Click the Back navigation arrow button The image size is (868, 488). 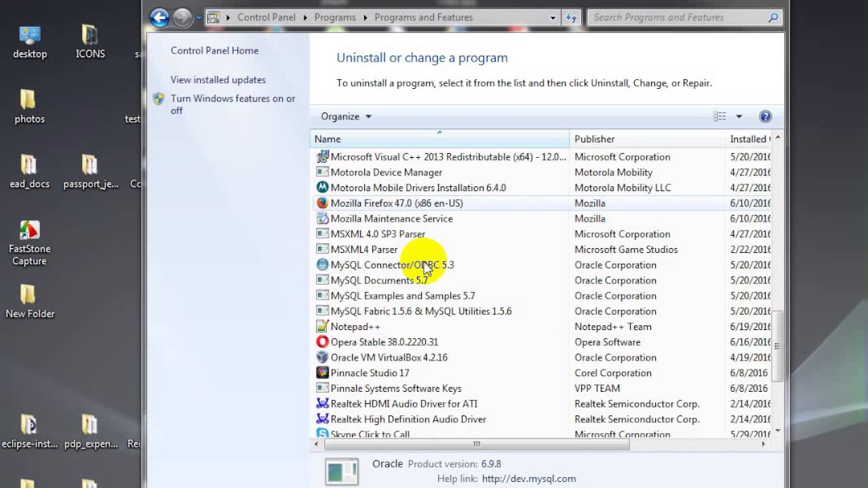pos(159,18)
